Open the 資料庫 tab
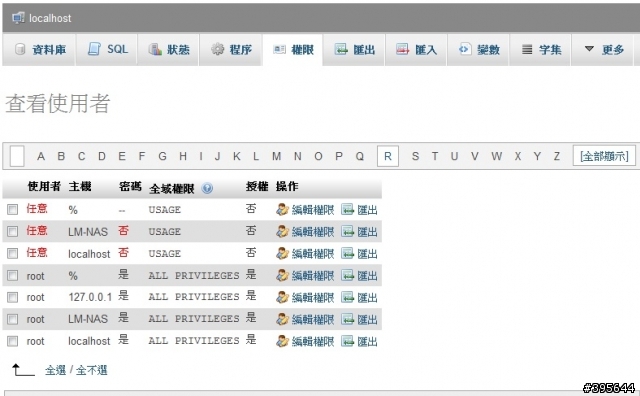640x396 pixels. (39, 50)
